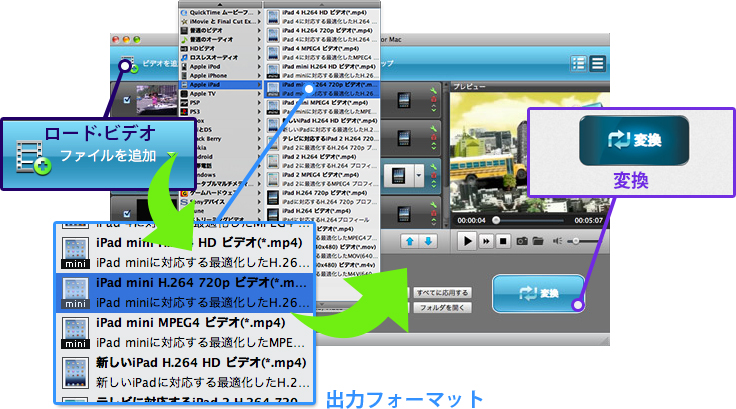Choose iPad H.264 720p ビデオ(*.mp4) format
This screenshot has width=736, height=409.
(322, 197)
